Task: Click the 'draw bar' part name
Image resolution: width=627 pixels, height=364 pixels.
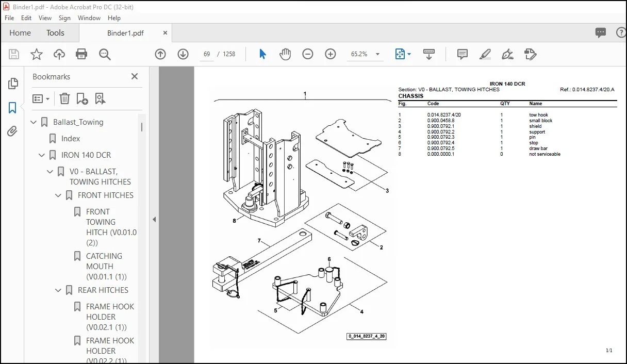Action: (x=538, y=148)
